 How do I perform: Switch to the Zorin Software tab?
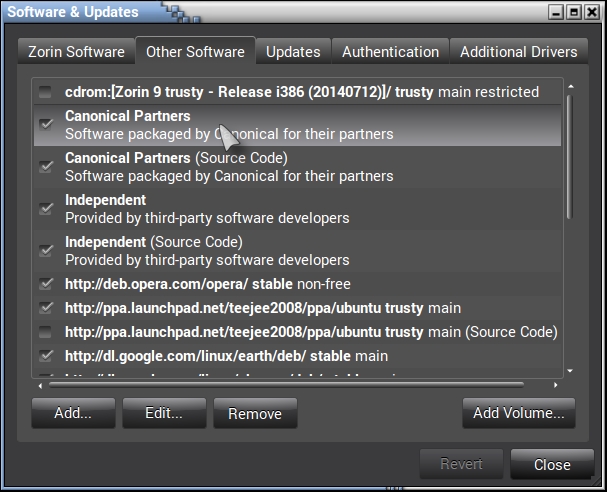tap(75, 52)
